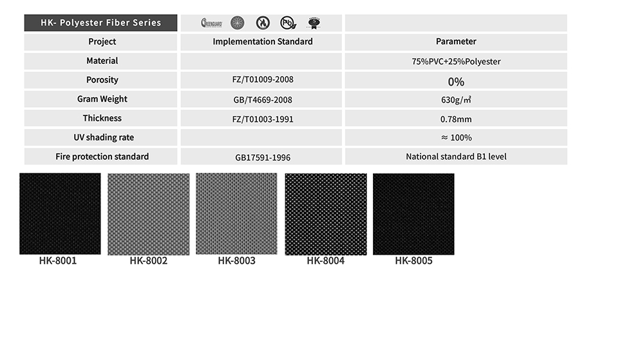Choose the HK-8003 fabric swatch

point(236,213)
